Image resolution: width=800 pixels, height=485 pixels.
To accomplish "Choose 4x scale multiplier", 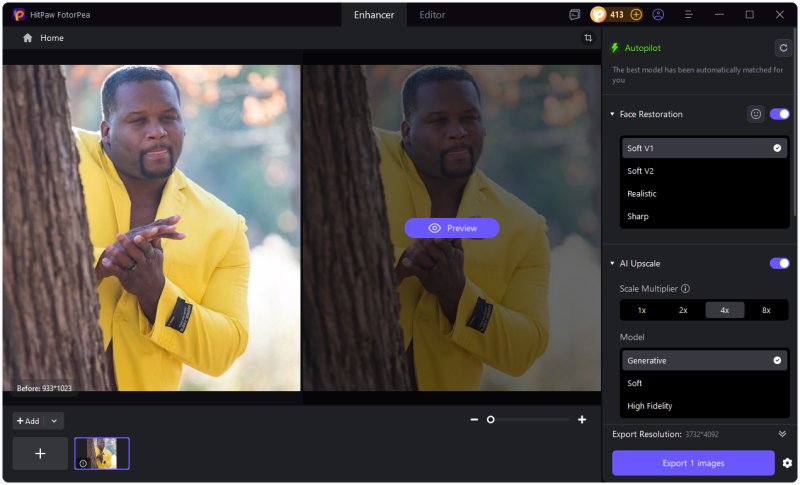I will [724, 310].
